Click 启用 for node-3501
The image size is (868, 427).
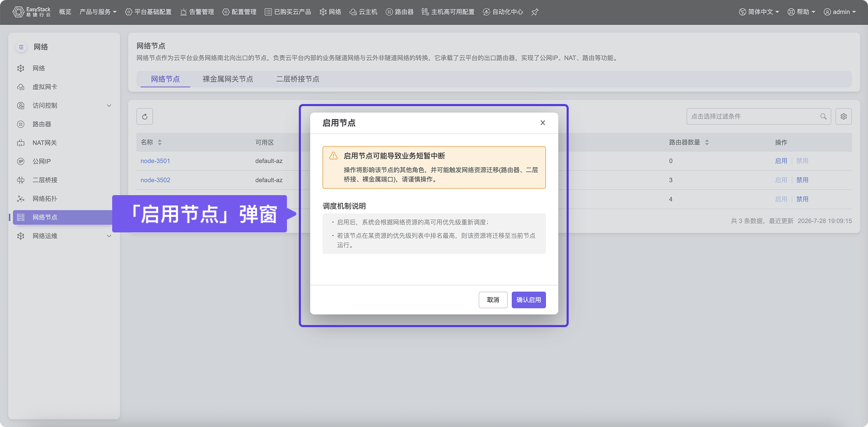[x=781, y=161]
